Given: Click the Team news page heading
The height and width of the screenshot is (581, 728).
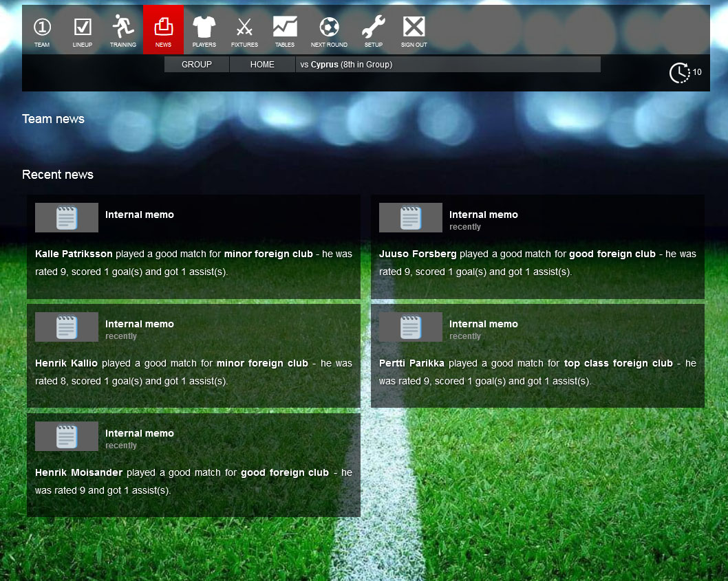Looking at the screenshot, I should click(53, 118).
